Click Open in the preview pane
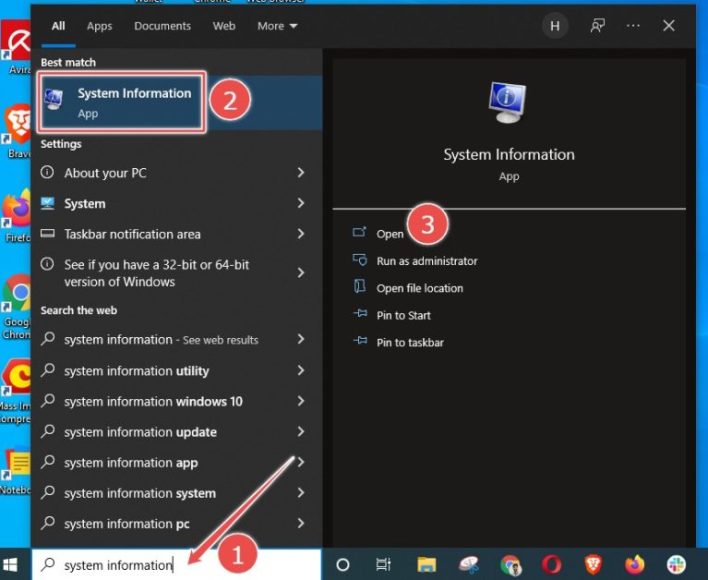This screenshot has height=580, width=708. coord(390,234)
